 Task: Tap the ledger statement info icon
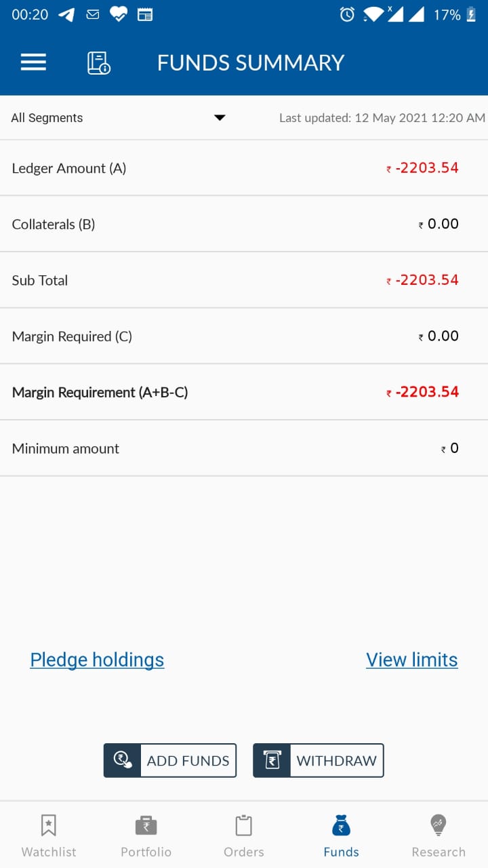click(x=98, y=62)
